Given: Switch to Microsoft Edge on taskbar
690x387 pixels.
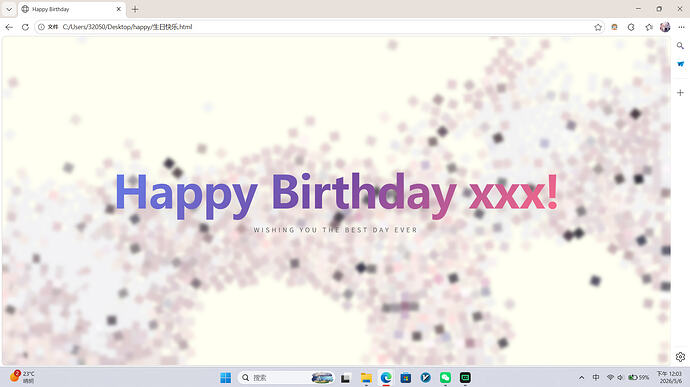Looking at the screenshot, I should tap(386, 378).
